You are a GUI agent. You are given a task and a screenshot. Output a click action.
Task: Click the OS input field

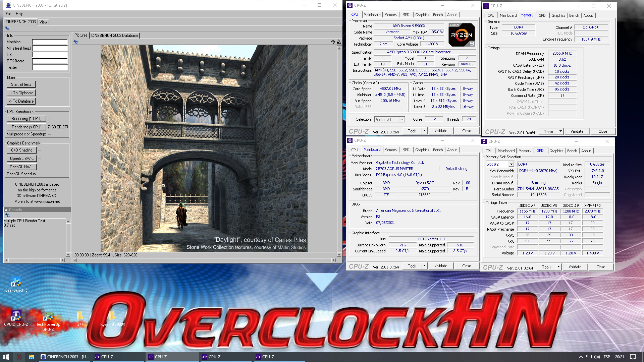click(50, 55)
